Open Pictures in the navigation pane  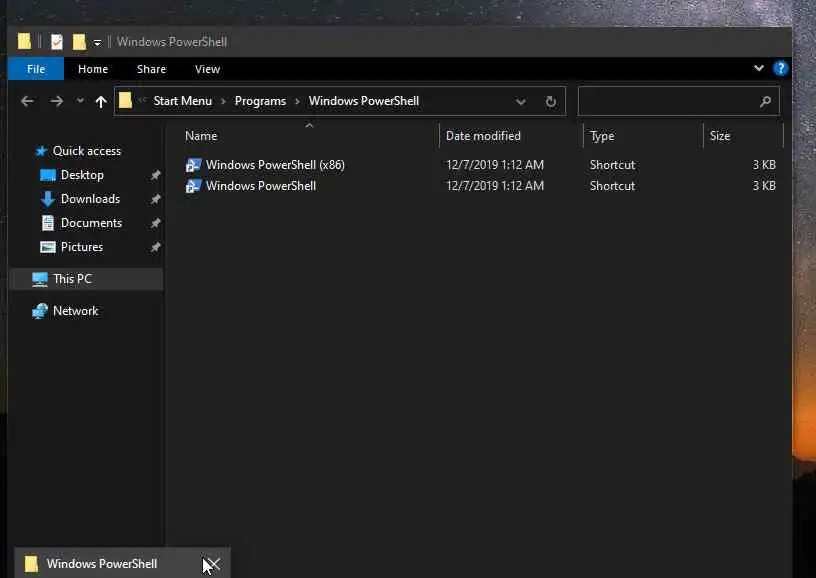[x=82, y=247]
